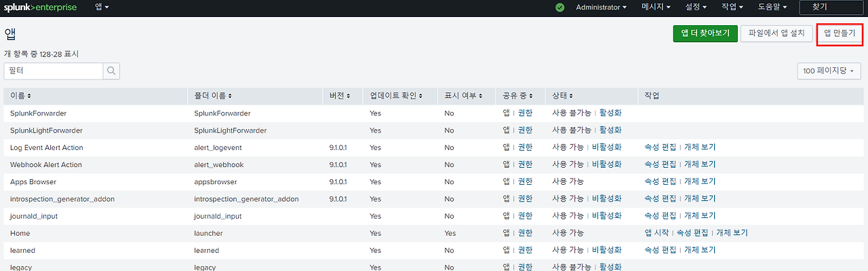Screen dimensions: 868x271
Task: Sort by the 버전 column header
Action: [x=340, y=96]
